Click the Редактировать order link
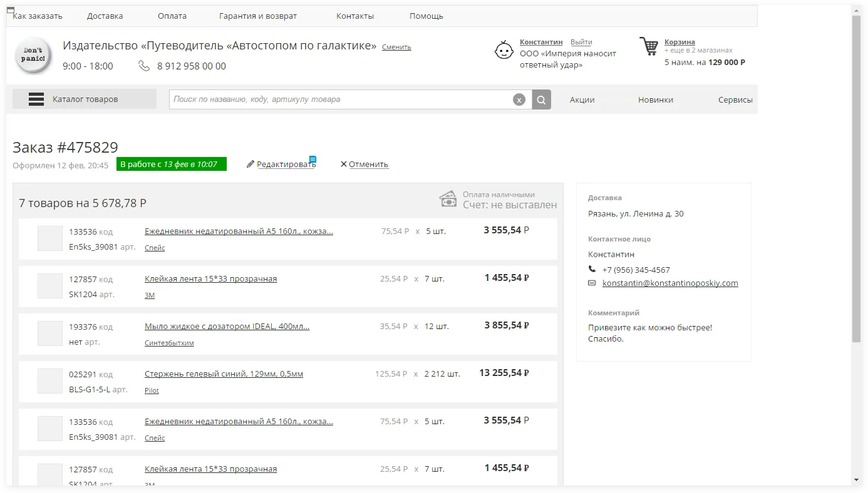The image size is (868, 493). (286, 164)
